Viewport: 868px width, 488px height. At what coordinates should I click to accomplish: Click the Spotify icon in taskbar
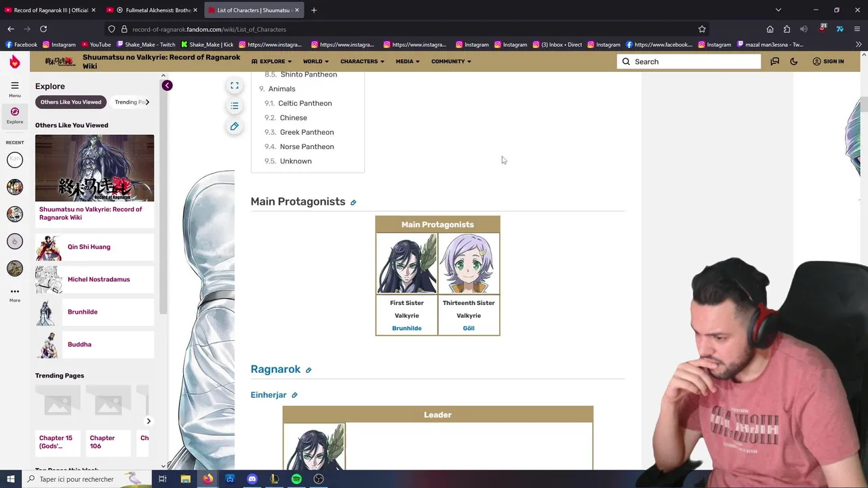point(296,479)
